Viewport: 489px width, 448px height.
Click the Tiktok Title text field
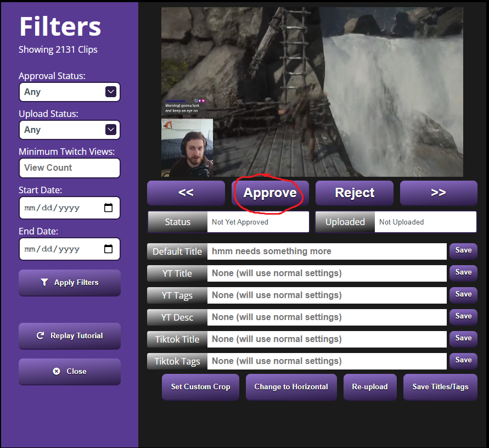327,339
